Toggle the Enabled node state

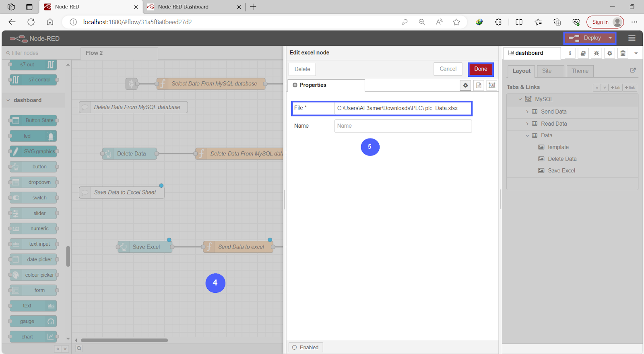tap(305, 348)
